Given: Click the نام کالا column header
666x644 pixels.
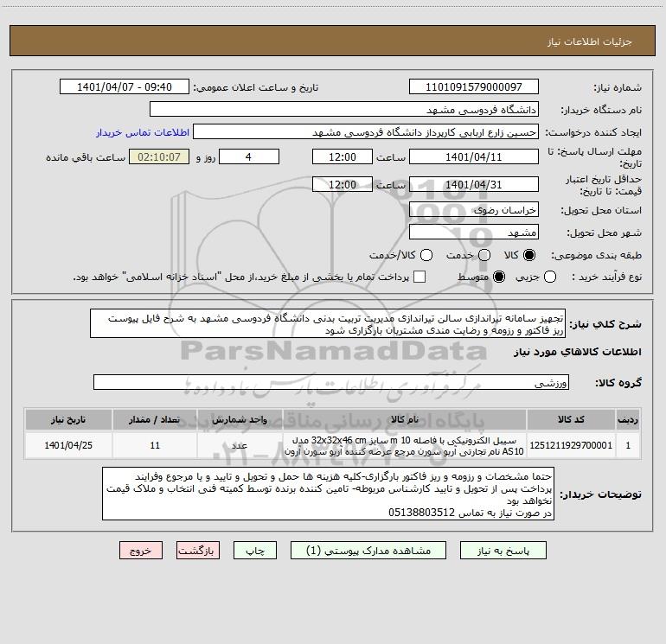Looking at the screenshot, I should click(x=405, y=419).
